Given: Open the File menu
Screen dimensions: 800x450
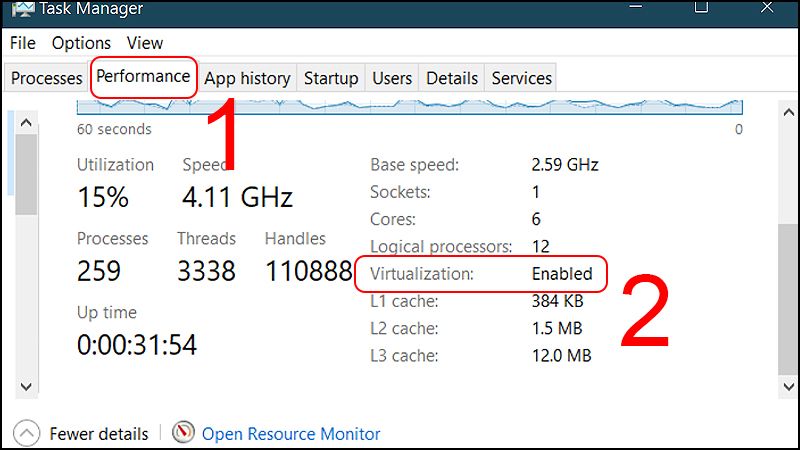Looking at the screenshot, I should point(22,43).
